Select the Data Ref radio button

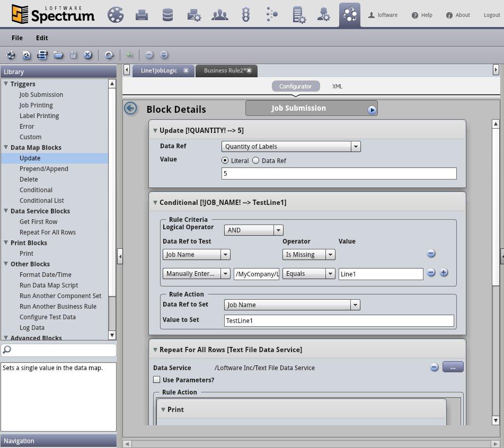pos(255,160)
